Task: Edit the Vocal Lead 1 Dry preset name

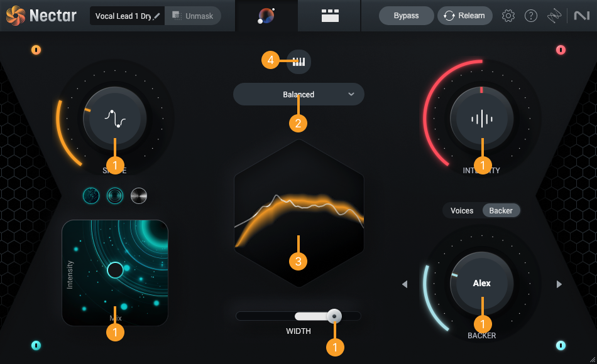Action: pyautogui.click(x=123, y=16)
